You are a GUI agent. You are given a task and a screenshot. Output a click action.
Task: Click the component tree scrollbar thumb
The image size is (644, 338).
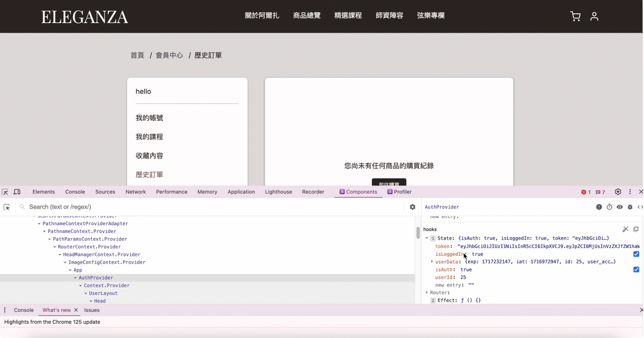pyautogui.click(x=418, y=233)
